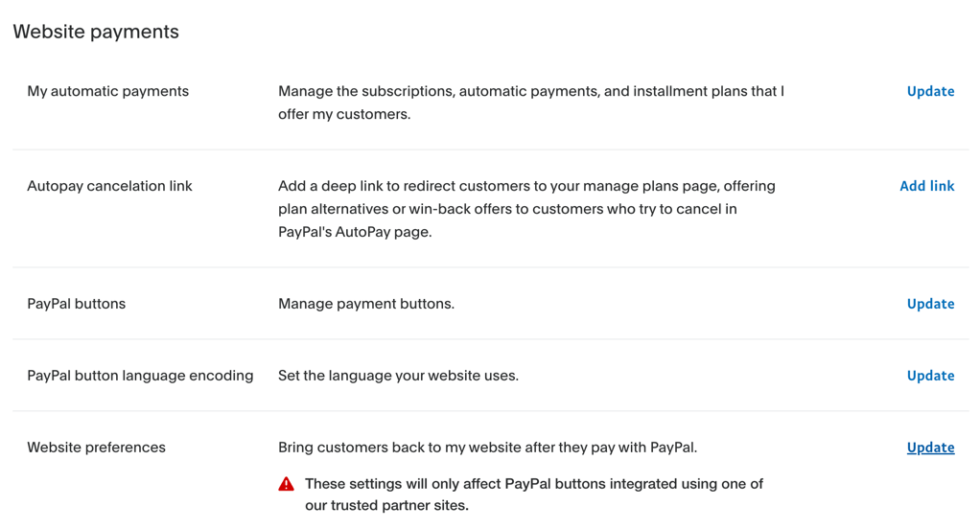Image resolution: width=980 pixels, height=529 pixels.
Task: Click the deep link redirect description text
Action: pos(526,209)
